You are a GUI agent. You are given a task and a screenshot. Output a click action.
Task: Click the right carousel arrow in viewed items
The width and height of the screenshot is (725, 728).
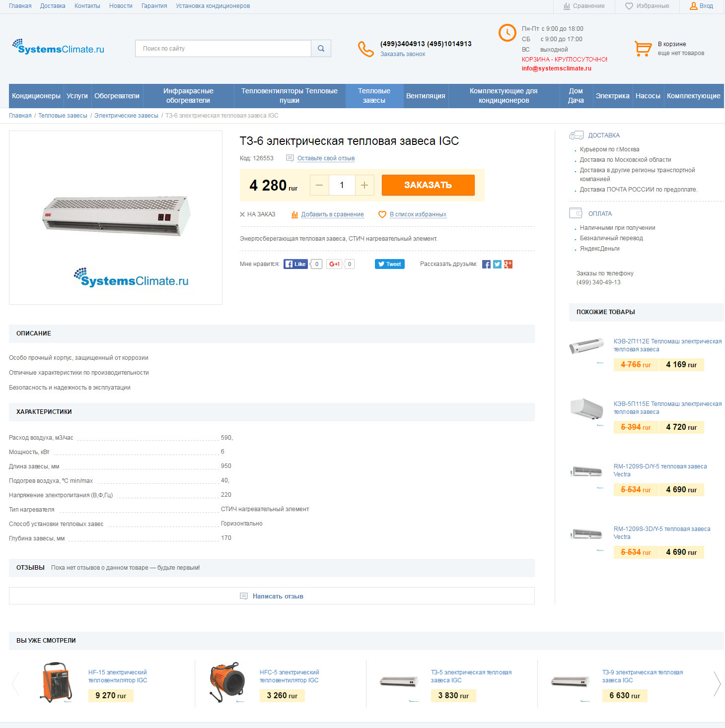pos(717,684)
